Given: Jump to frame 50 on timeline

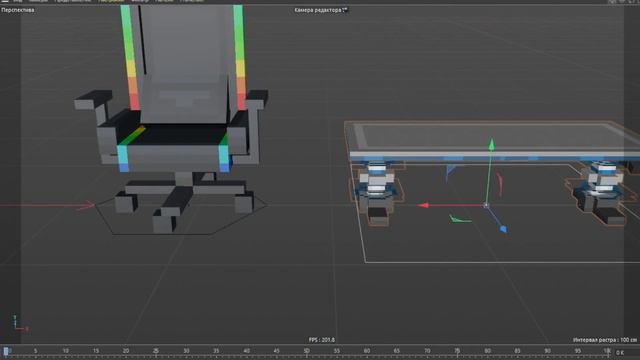Looking at the screenshot, I should [307, 351].
